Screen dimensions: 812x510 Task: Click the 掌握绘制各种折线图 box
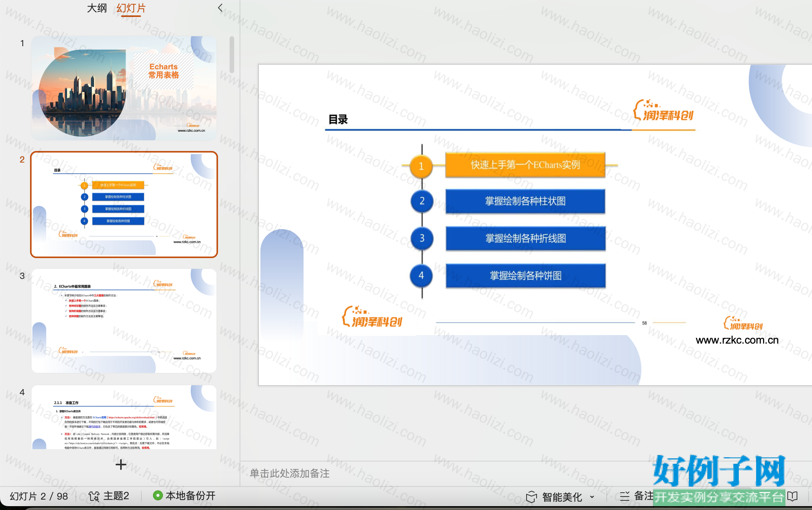click(x=525, y=238)
